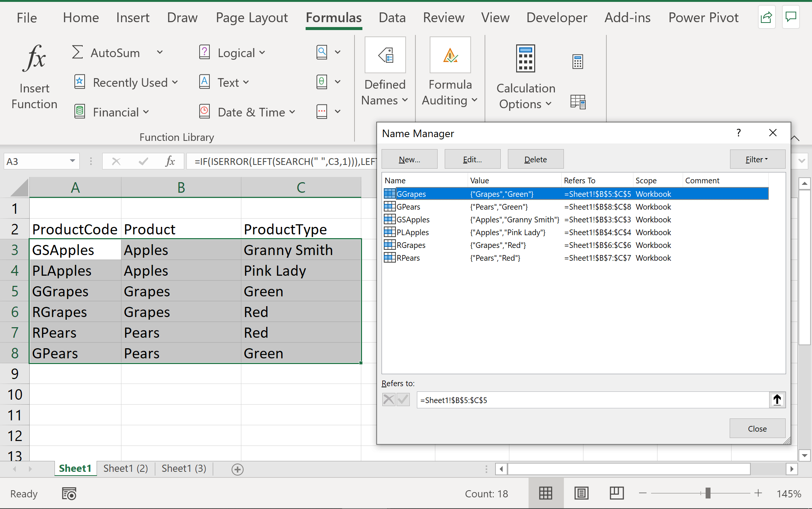Expand the AutoSum dropdown arrow

(x=160, y=52)
